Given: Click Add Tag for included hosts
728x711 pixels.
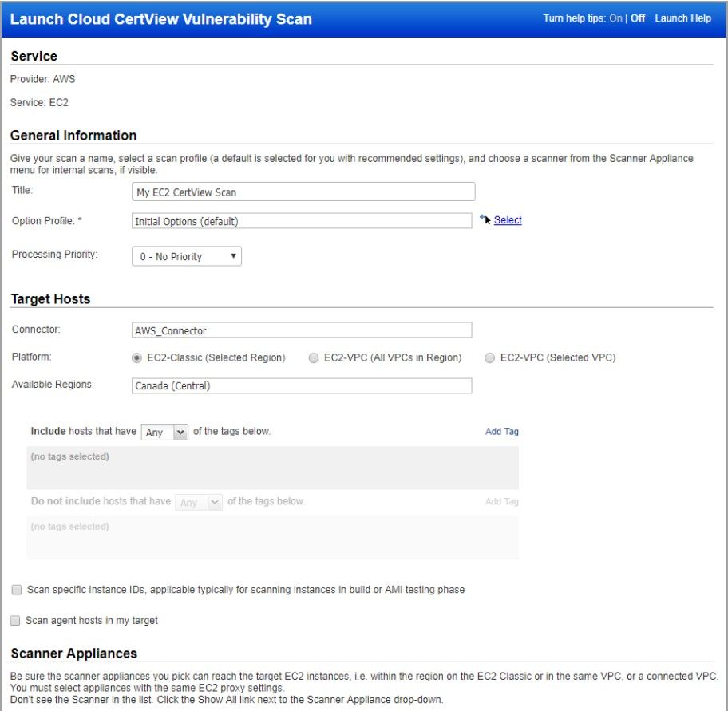Looking at the screenshot, I should click(x=500, y=431).
